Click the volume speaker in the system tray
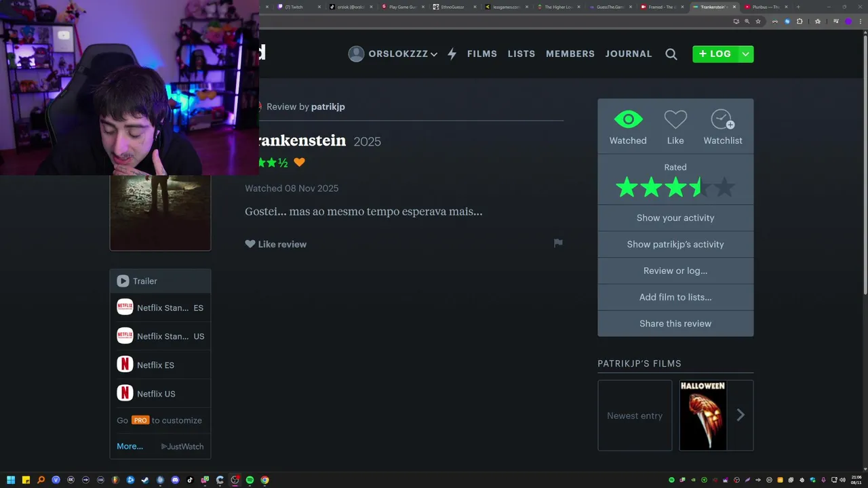 pyautogui.click(x=842, y=480)
